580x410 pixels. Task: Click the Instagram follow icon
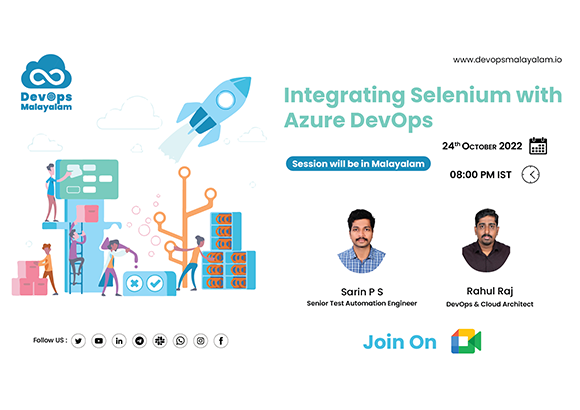pyautogui.click(x=200, y=341)
